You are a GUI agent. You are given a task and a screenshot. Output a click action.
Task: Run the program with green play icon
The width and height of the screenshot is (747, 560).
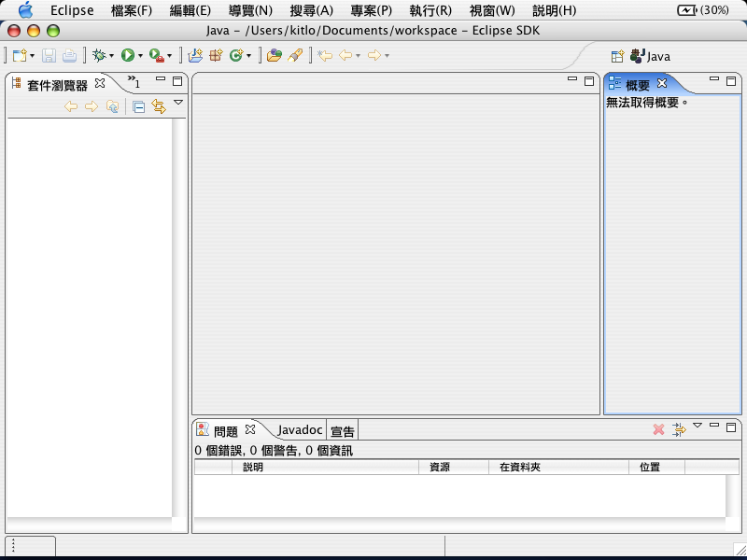coord(127,56)
